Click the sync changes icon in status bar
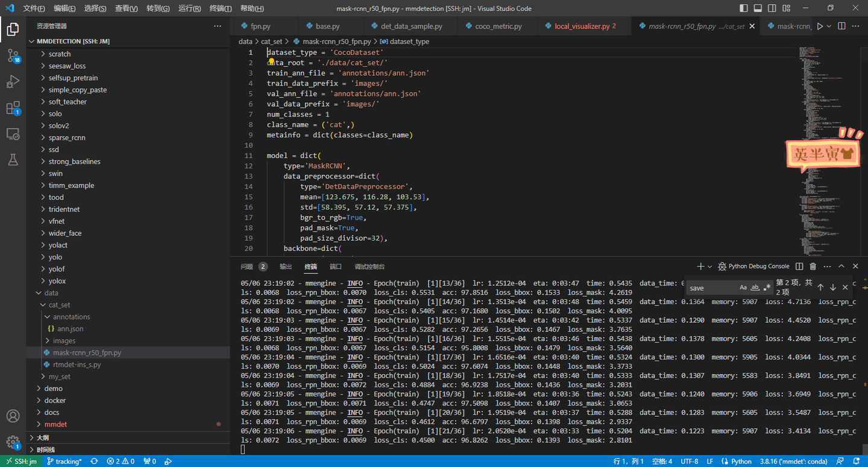 [x=94, y=462]
